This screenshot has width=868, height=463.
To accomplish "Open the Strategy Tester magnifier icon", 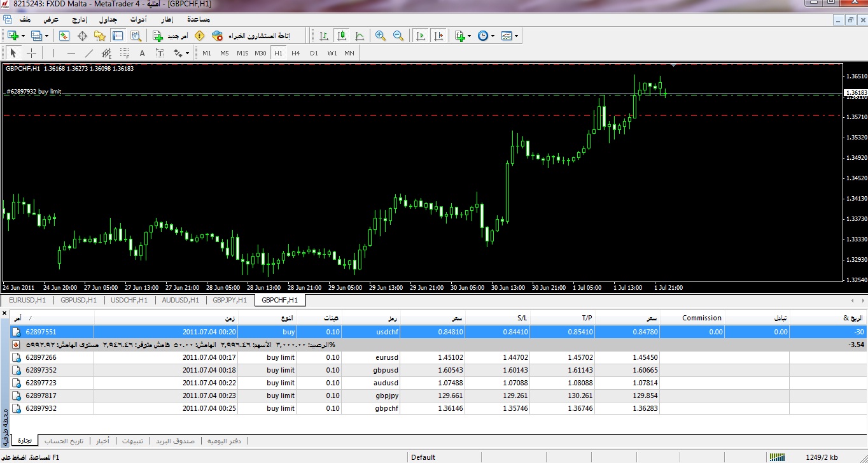I will (x=136, y=36).
